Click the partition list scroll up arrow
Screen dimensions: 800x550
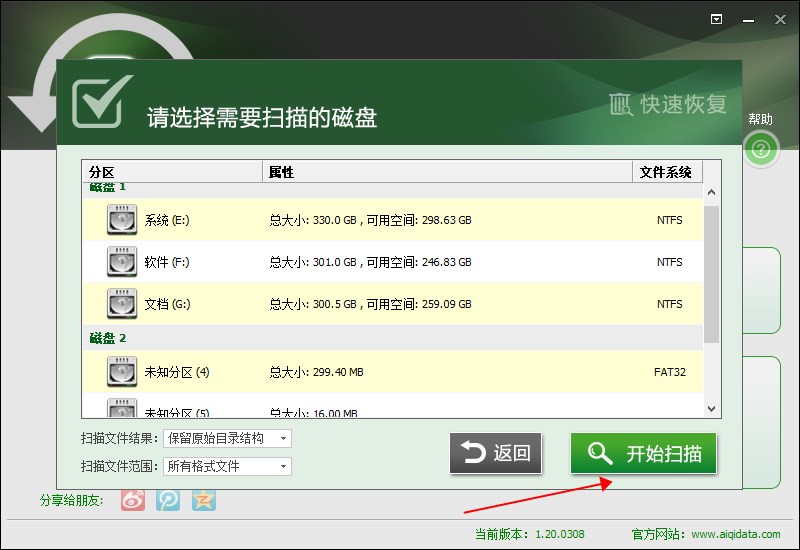(x=712, y=193)
